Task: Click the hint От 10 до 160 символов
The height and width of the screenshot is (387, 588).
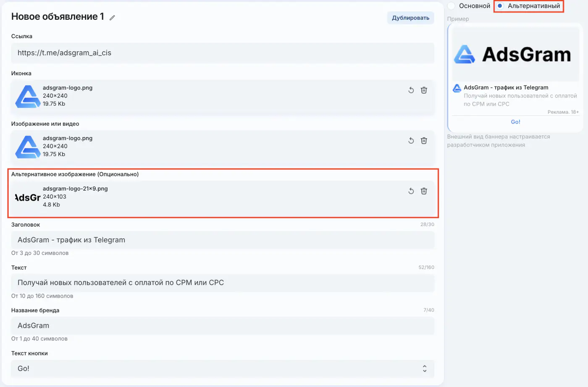Action: pyautogui.click(x=42, y=296)
